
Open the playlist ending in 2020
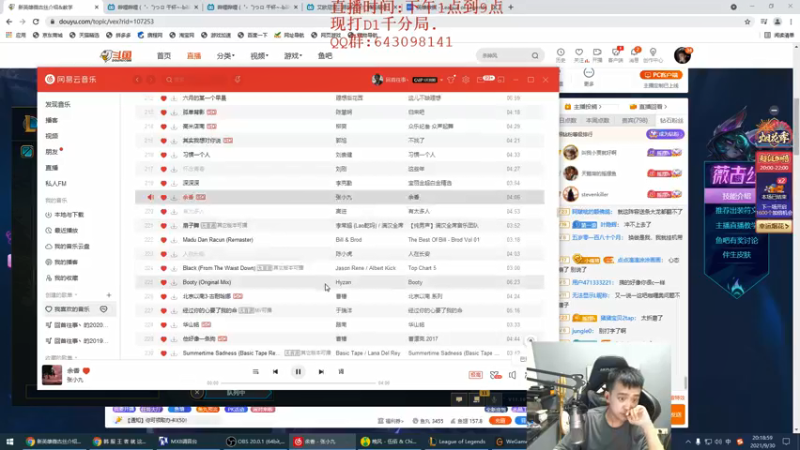pyautogui.click(x=77, y=325)
